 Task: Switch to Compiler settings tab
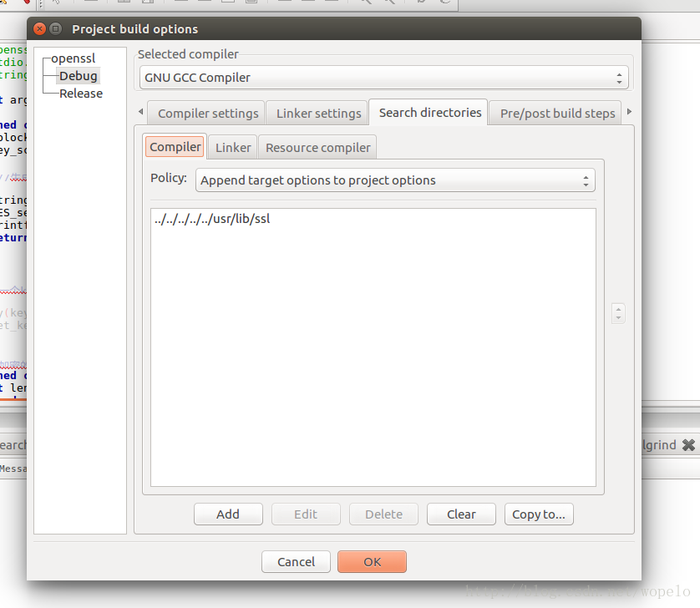click(x=208, y=114)
